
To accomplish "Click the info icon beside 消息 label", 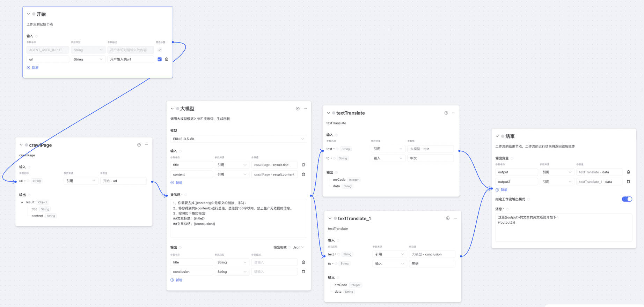I will pos(508,209).
